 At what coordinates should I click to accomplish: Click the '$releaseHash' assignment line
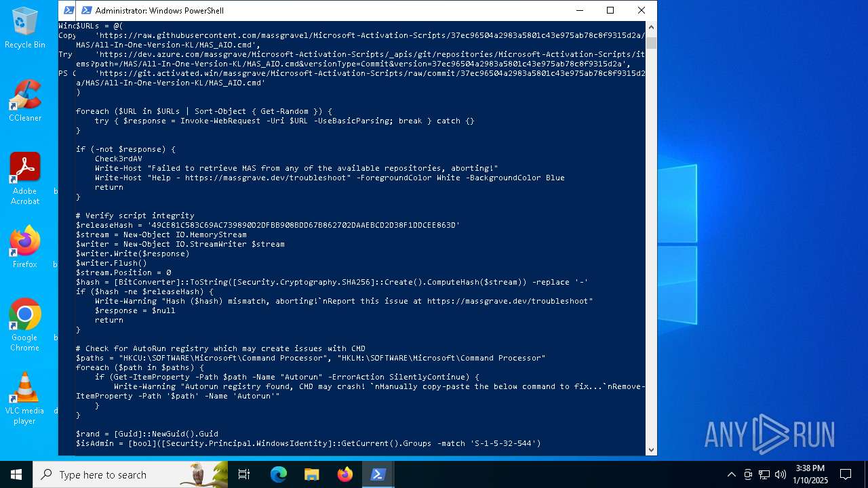tap(268, 225)
